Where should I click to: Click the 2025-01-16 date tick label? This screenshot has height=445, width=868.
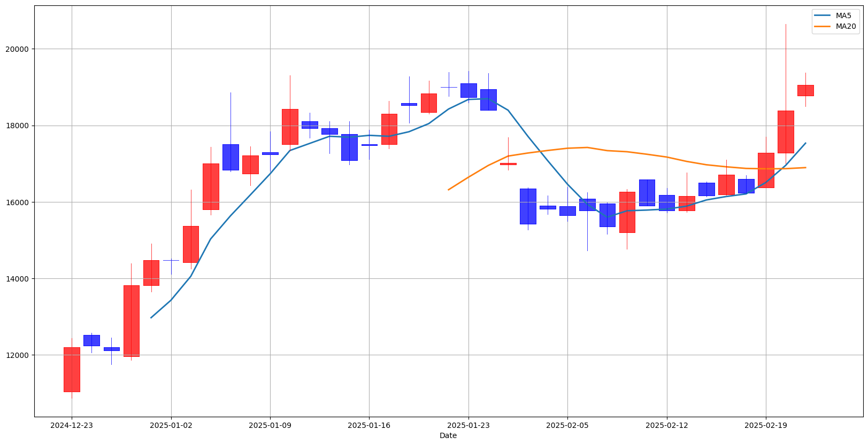pyautogui.click(x=369, y=425)
